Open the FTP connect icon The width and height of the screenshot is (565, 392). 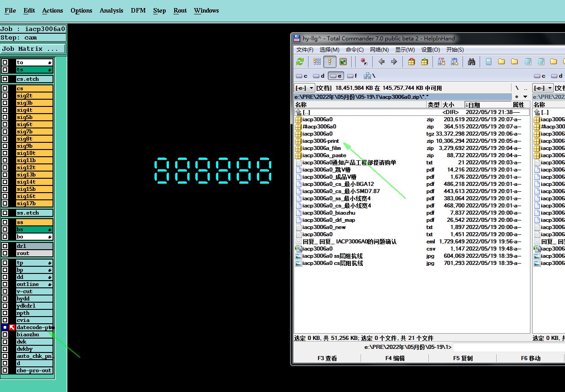(x=441, y=62)
